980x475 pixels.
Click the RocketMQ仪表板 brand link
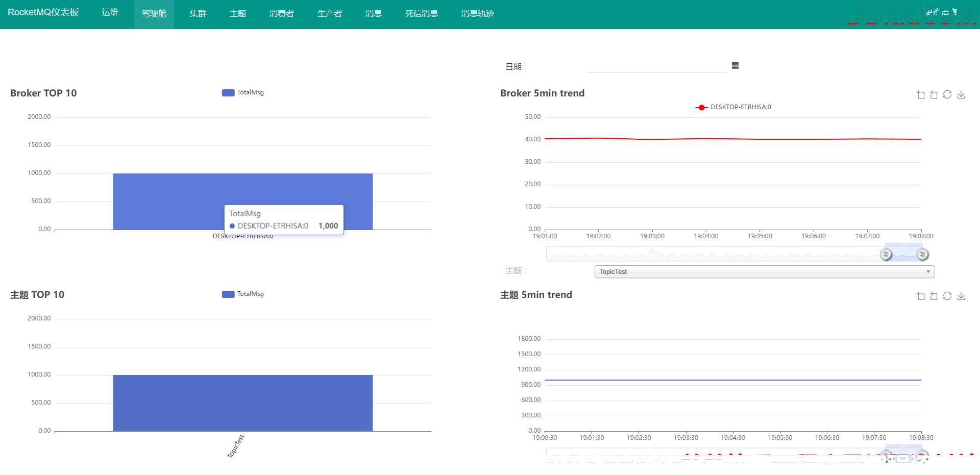pyautogui.click(x=43, y=12)
